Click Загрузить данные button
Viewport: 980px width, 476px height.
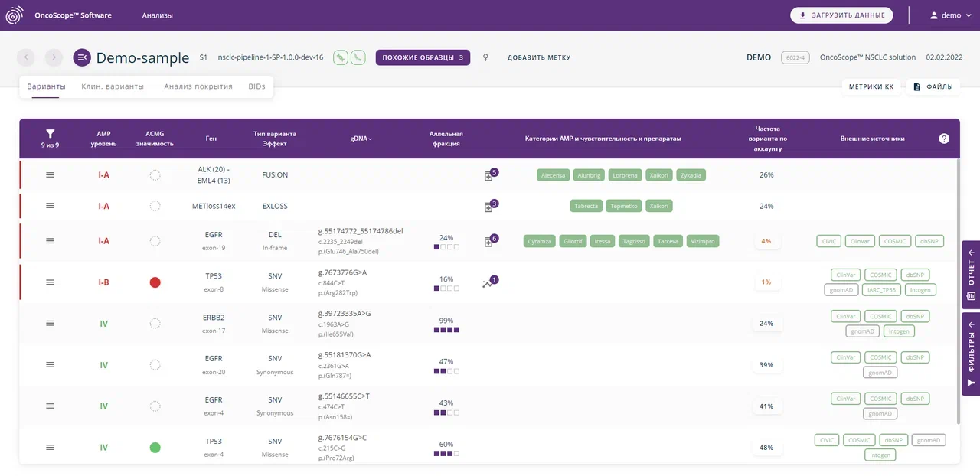point(841,15)
